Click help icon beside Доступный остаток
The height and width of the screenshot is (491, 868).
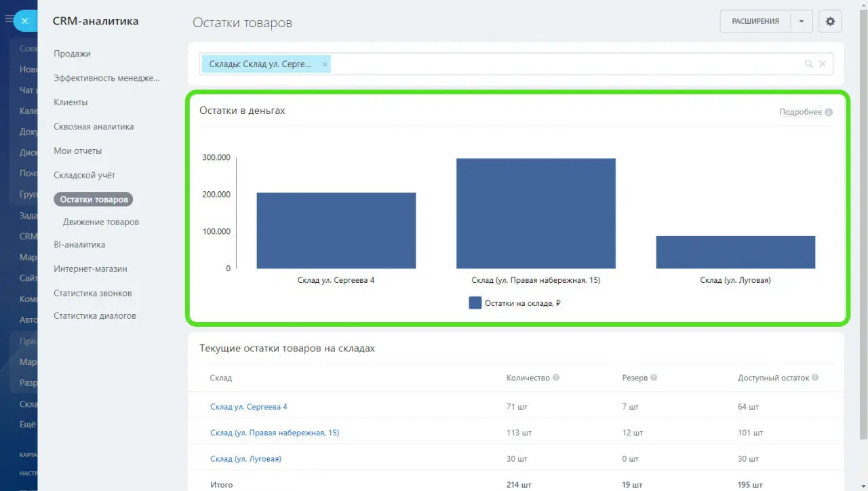click(815, 378)
